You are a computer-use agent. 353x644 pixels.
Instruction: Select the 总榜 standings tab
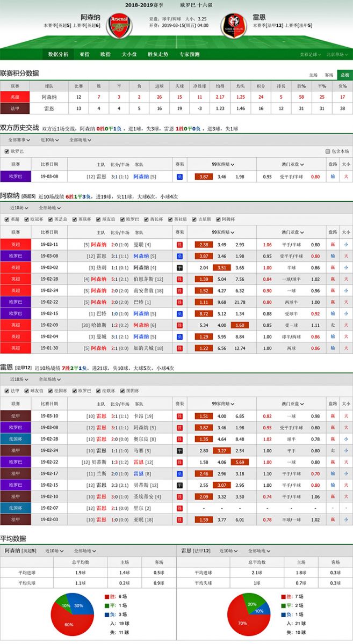[344, 75]
